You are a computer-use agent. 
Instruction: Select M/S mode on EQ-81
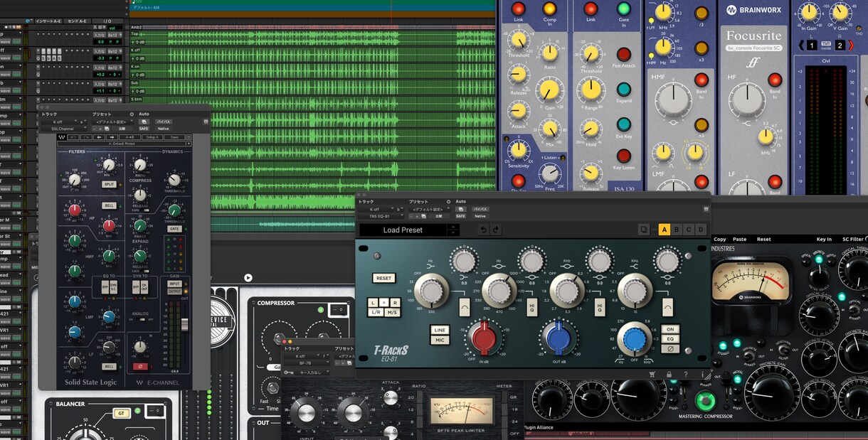click(x=392, y=313)
